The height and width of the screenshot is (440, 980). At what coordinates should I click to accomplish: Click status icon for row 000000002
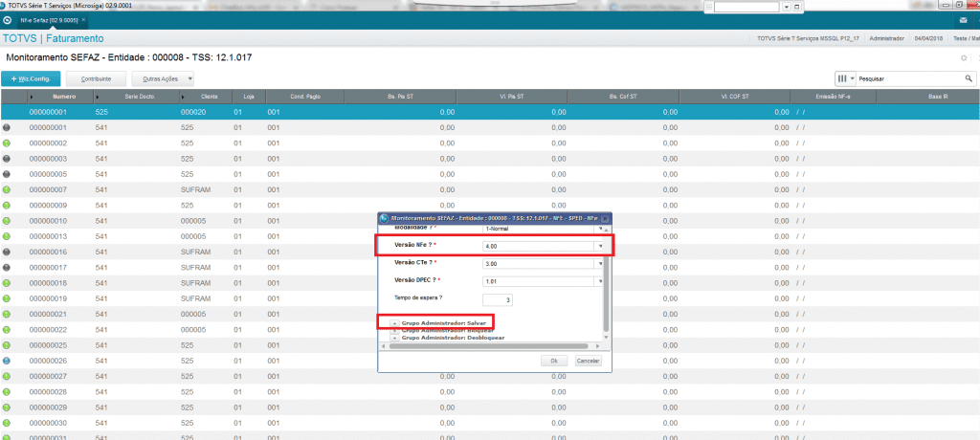tap(7, 143)
